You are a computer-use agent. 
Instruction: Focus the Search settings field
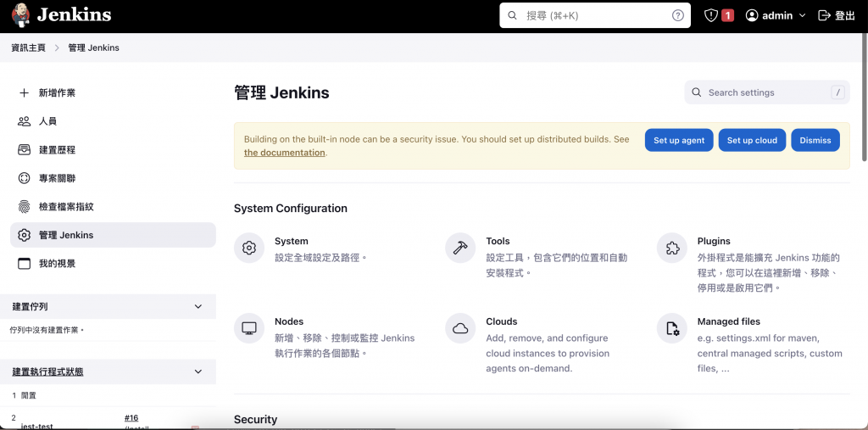[766, 92]
